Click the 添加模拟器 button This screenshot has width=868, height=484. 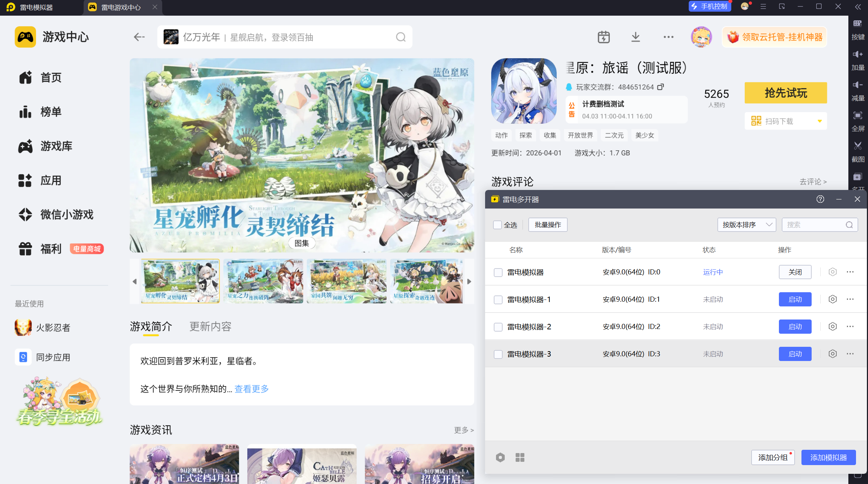[x=828, y=457]
